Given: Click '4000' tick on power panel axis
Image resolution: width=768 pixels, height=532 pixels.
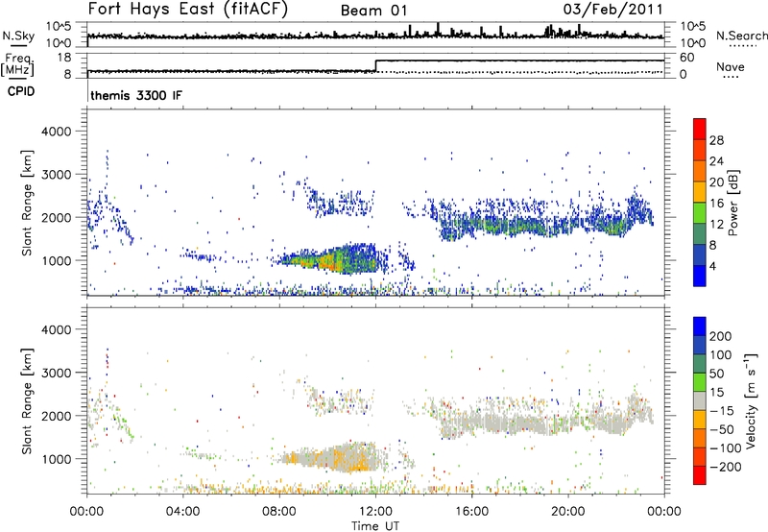Looking at the screenshot, I should coord(56,132).
